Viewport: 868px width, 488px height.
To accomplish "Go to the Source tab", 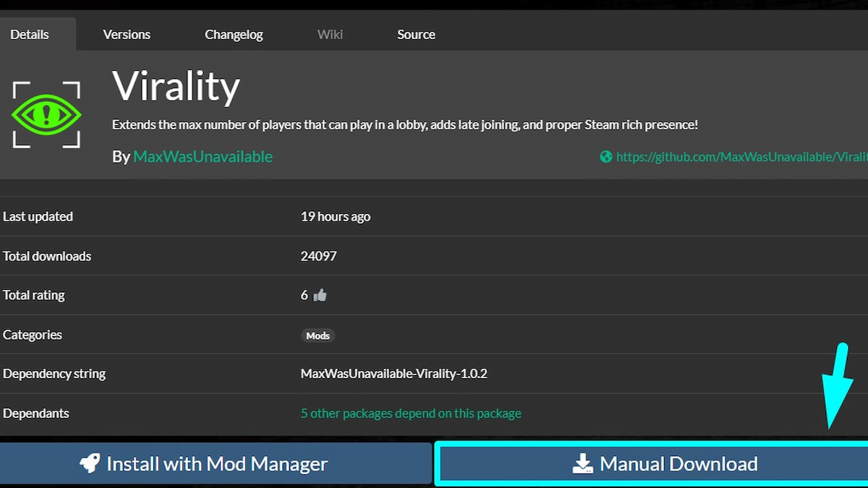I will 416,34.
